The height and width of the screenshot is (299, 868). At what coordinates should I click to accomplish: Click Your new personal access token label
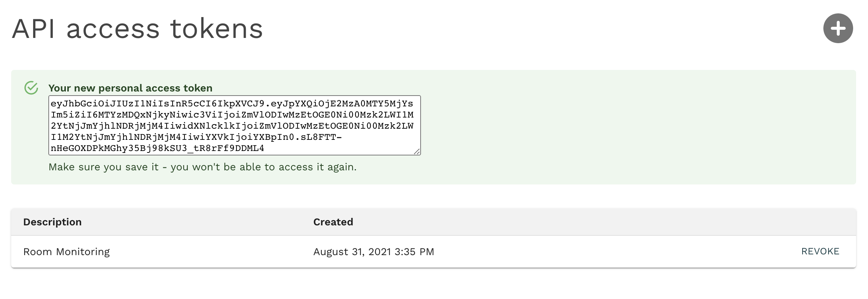point(130,88)
